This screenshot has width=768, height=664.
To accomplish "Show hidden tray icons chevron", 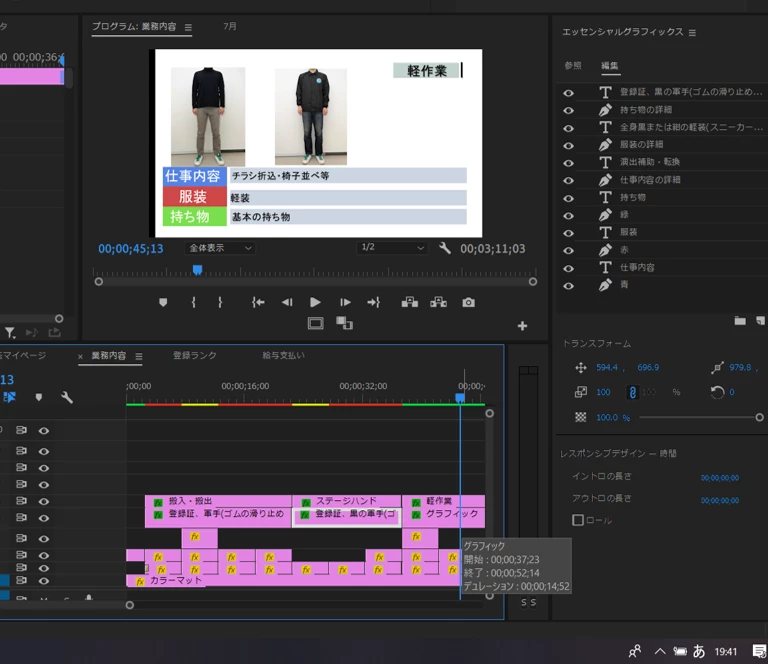I will point(660,651).
